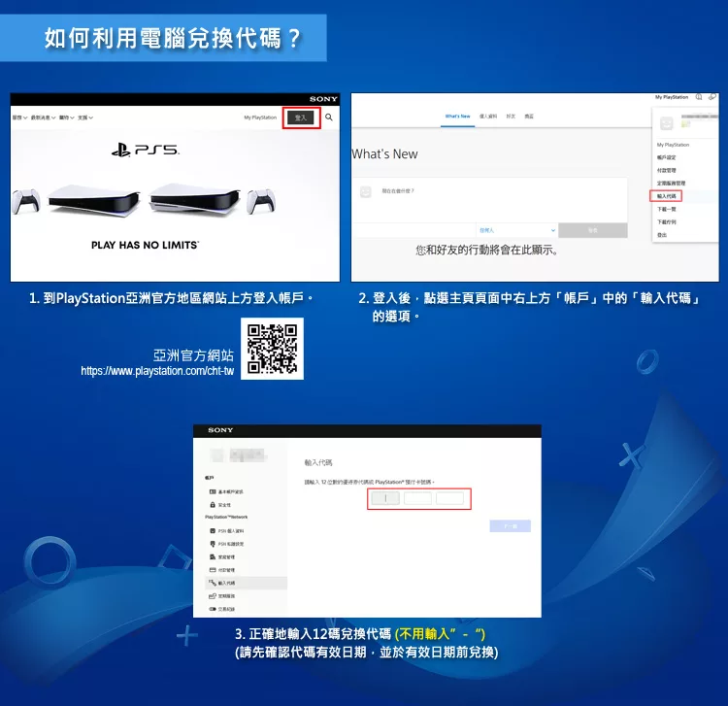Switch to the What's New tab

point(457,116)
